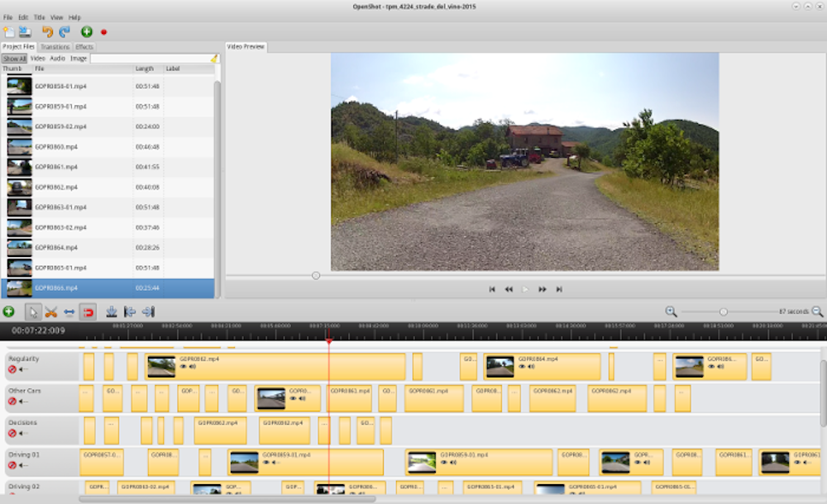Filter project files by Video
827x504 pixels.
(x=38, y=59)
